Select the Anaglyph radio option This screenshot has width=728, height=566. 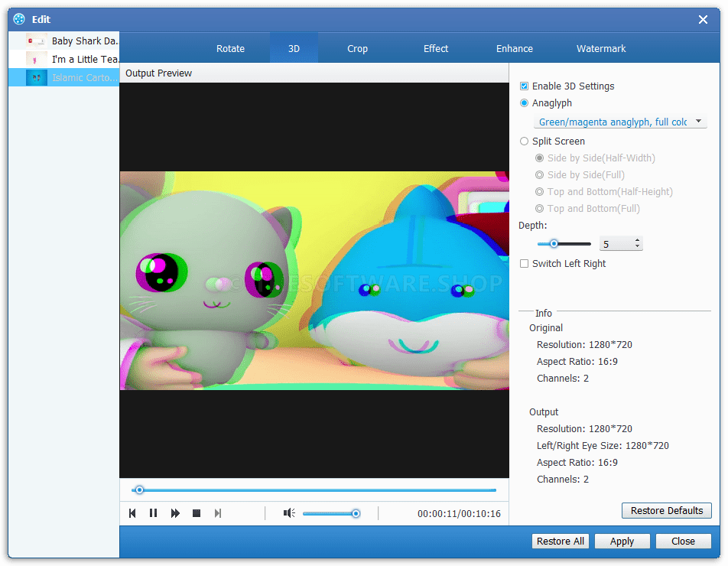tap(524, 102)
